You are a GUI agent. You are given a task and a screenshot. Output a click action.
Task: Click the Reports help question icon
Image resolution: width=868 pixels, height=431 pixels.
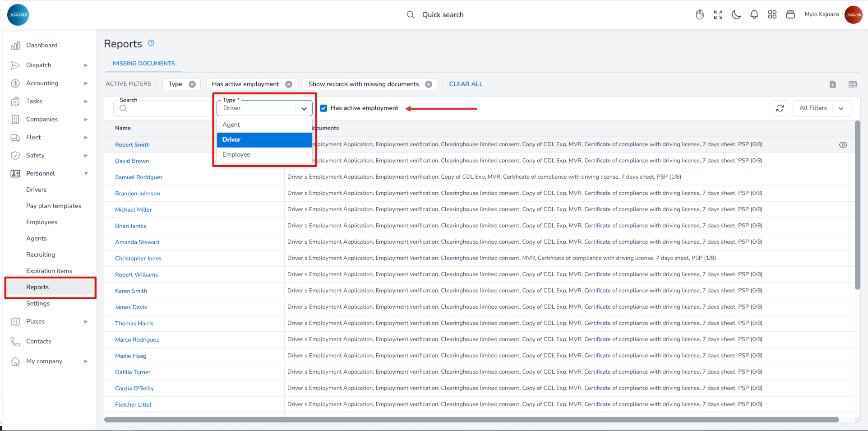point(151,43)
